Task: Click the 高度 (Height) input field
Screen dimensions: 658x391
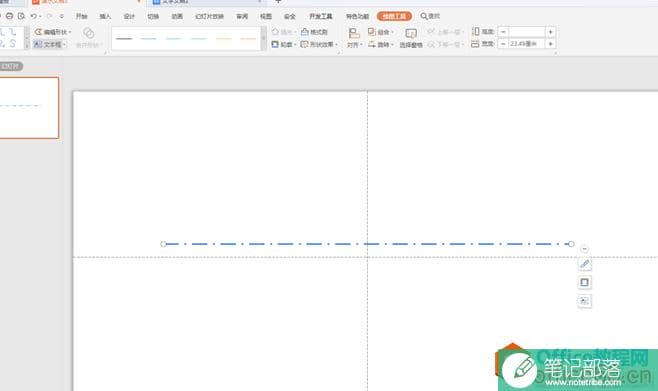Action: (527, 32)
